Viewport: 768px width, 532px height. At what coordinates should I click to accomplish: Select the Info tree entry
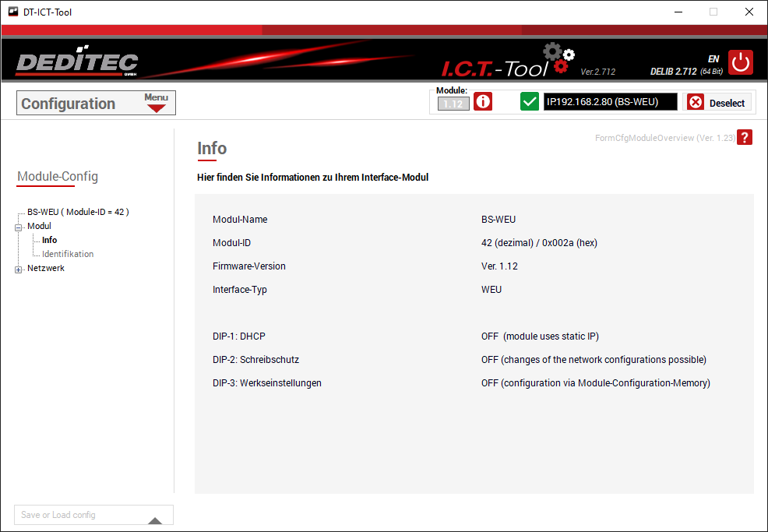click(x=49, y=240)
